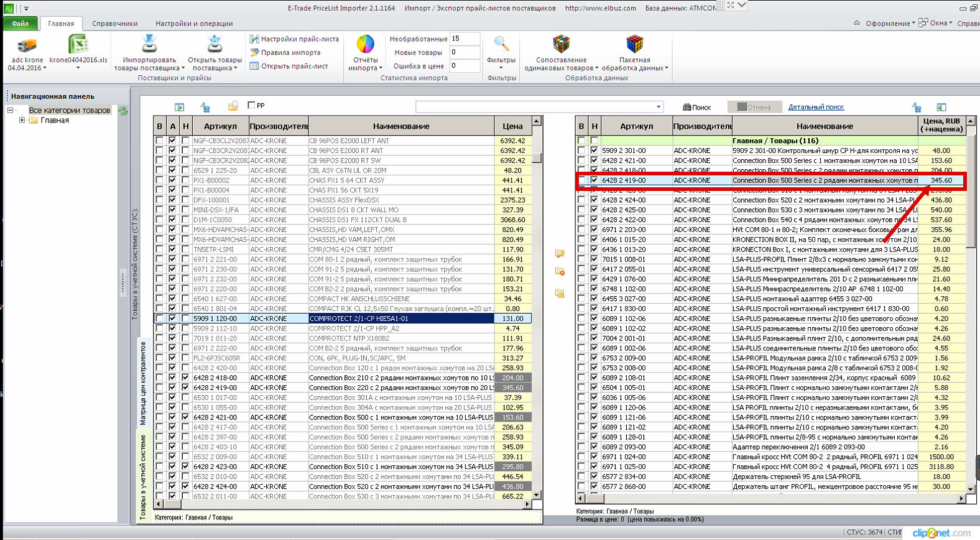
Task: Click Настройки прайс-листа button
Action: (x=294, y=39)
